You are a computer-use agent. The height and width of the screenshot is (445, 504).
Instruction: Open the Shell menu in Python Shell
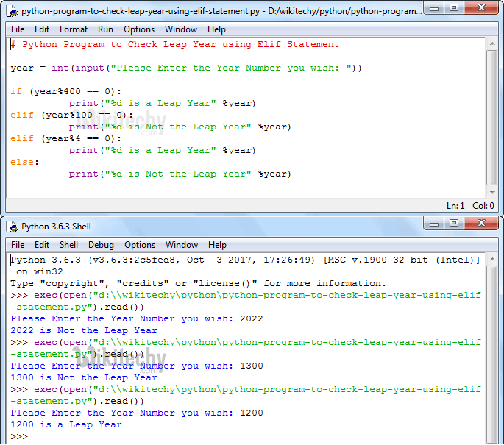tap(69, 245)
